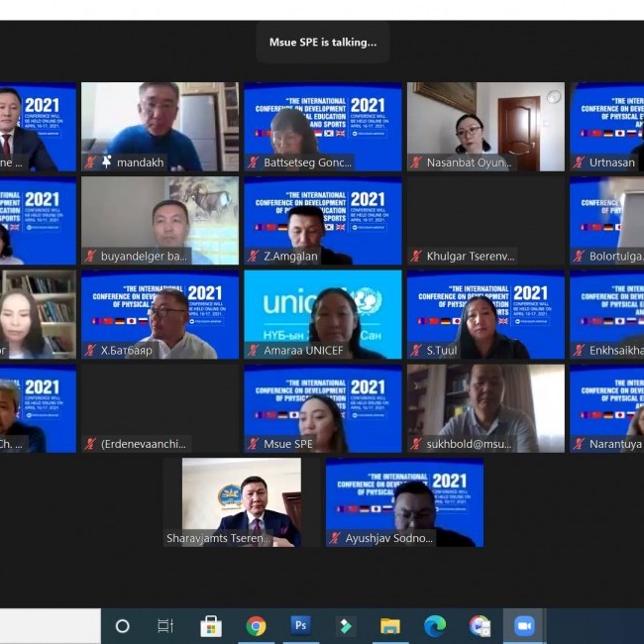
Task: Click the muted mic icon beside Z.Amgalan
Action: point(253,257)
